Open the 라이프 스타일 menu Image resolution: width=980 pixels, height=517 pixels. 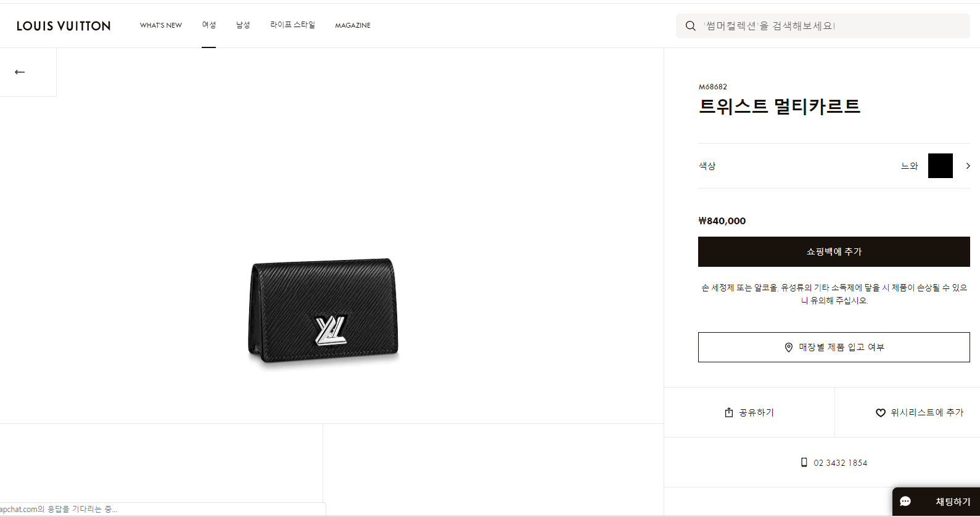292,25
